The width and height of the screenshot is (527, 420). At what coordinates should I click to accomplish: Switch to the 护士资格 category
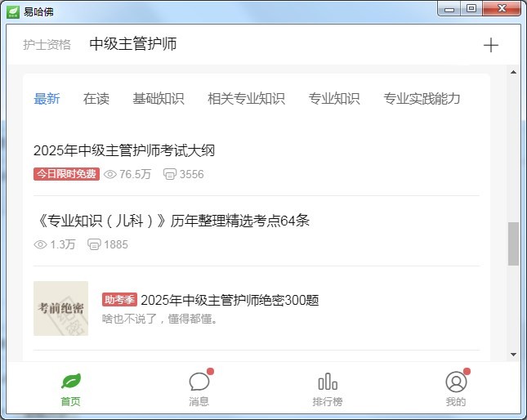(47, 45)
